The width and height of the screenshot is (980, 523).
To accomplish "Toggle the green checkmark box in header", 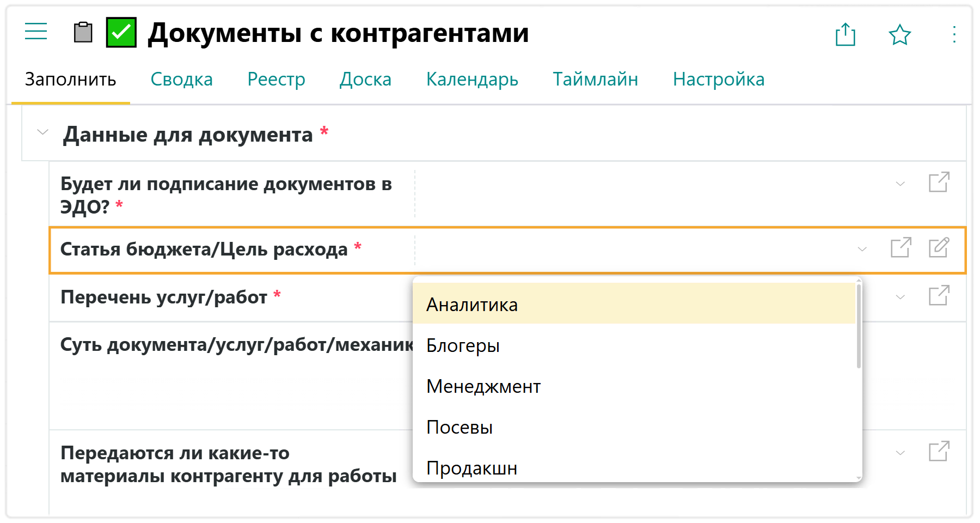I will point(121,33).
